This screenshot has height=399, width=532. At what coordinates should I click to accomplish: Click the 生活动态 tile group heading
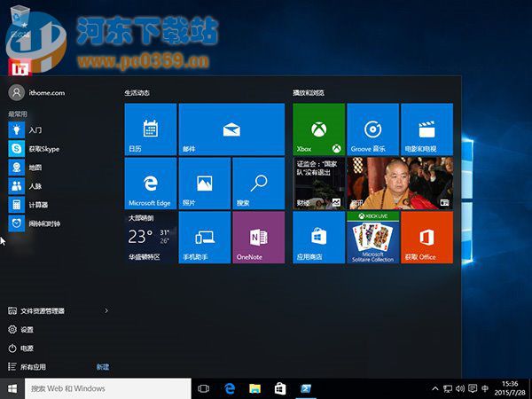click(x=137, y=92)
